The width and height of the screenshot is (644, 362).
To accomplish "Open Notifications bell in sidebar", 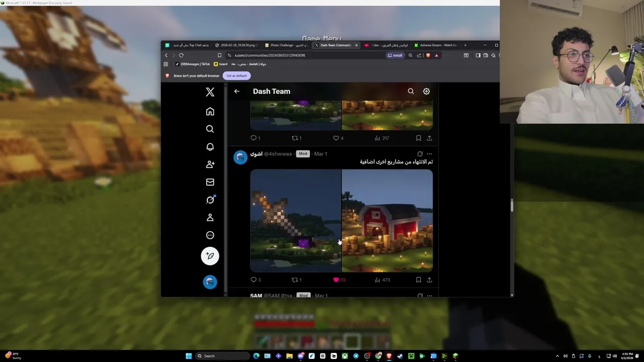I will click(x=210, y=147).
